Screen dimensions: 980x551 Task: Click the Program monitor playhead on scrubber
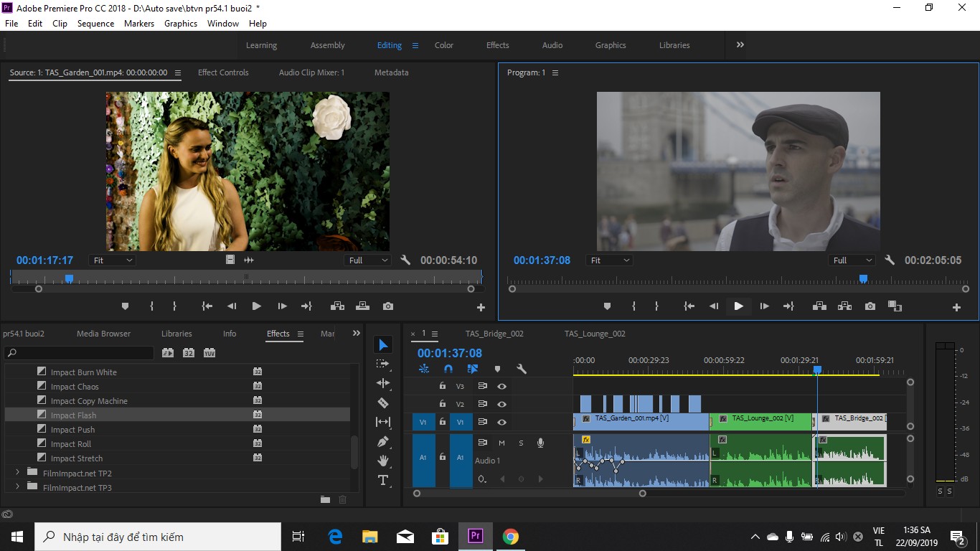pyautogui.click(x=863, y=278)
